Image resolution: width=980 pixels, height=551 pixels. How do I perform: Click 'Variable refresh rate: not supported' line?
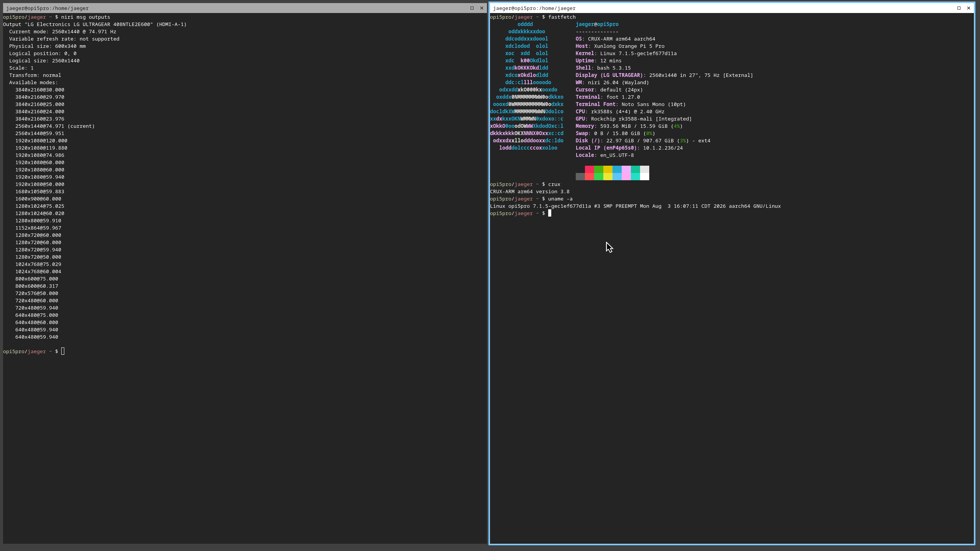[64, 39]
